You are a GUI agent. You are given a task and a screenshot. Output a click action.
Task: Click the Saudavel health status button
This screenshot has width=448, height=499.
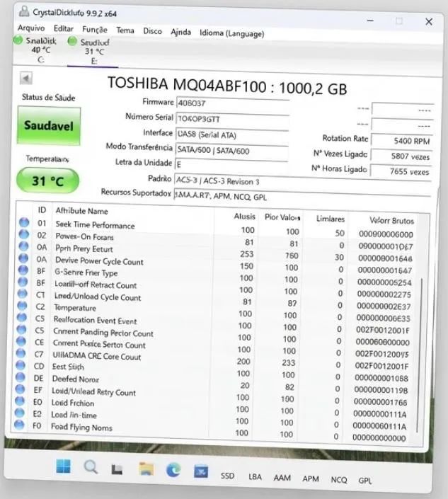[49, 126]
